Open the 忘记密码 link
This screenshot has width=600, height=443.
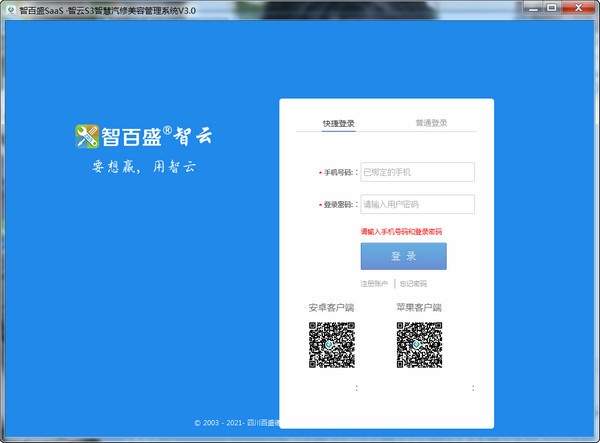(x=413, y=284)
